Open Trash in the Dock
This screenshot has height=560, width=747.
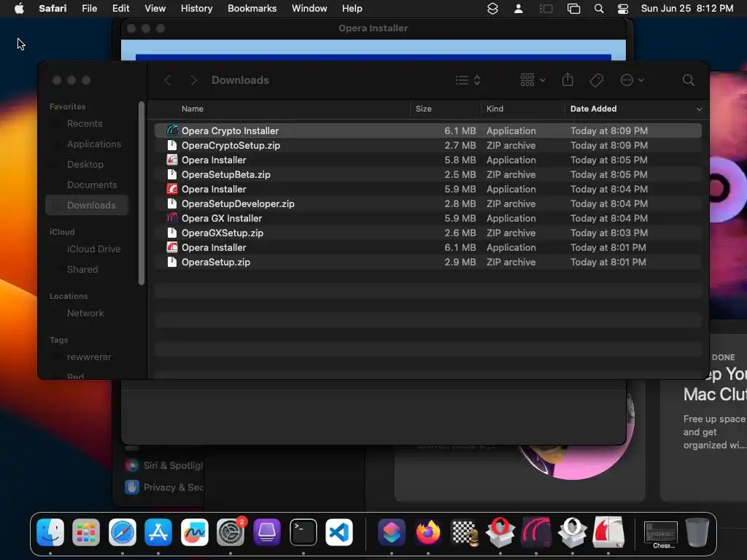point(697,532)
